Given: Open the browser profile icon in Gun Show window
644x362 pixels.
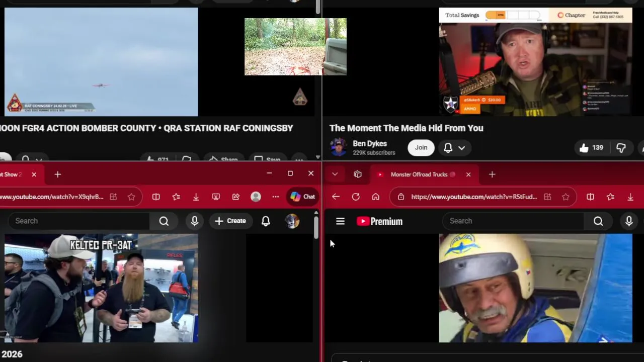Looking at the screenshot, I should [256, 197].
